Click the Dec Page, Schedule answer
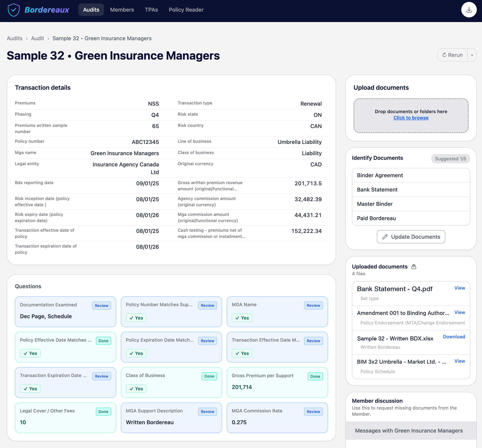The height and width of the screenshot is (448, 482). [46, 316]
